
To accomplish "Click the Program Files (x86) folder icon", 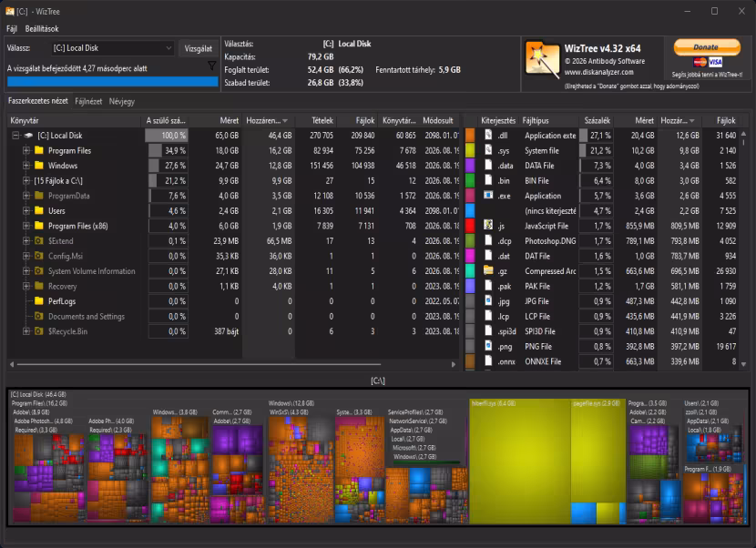I will tap(39, 226).
